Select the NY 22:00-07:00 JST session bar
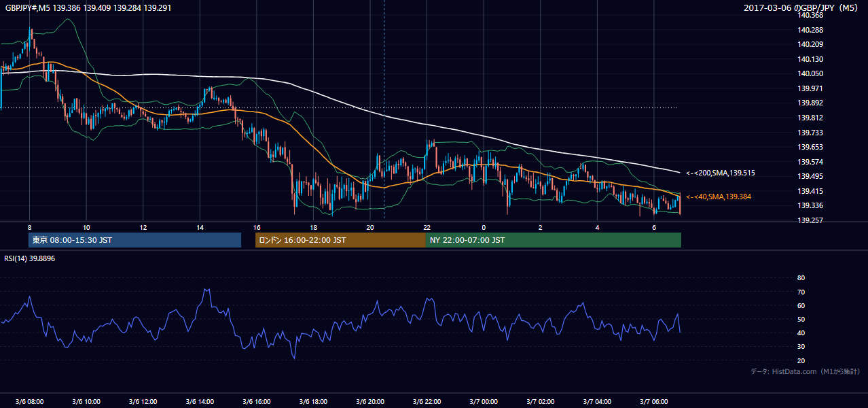The image size is (868, 408). pyautogui.click(x=554, y=240)
